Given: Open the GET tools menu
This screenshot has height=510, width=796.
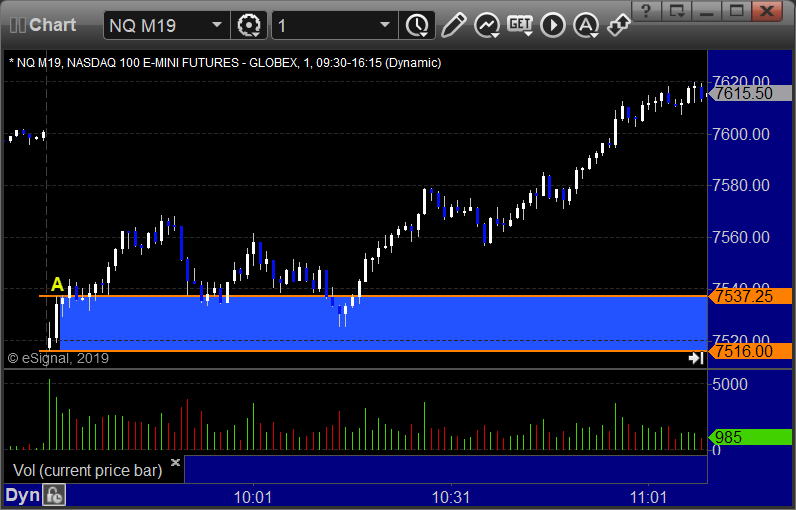Looking at the screenshot, I should [x=520, y=25].
